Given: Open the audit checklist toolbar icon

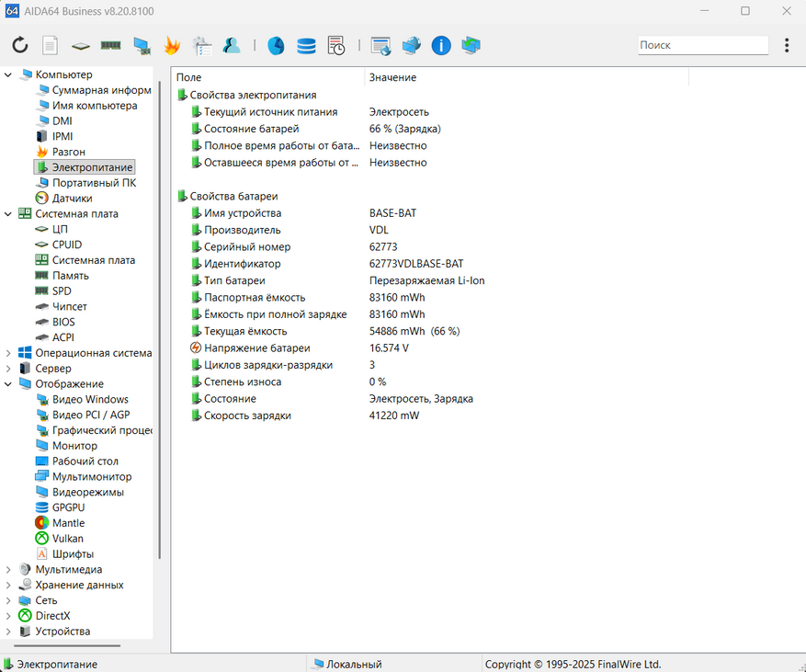Looking at the screenshot, I should point(202,46).
